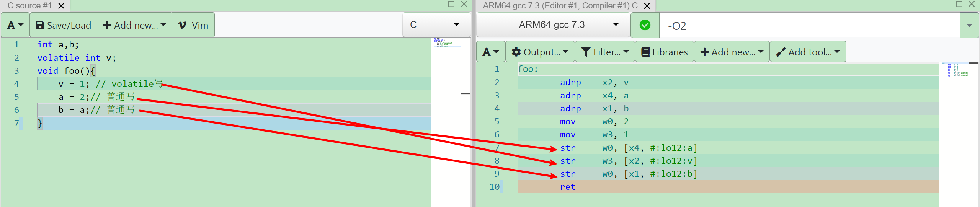Viewport: 980px width, 207px height.
Task: Click source line 'volatile int v;'
Action: [77, 58]
